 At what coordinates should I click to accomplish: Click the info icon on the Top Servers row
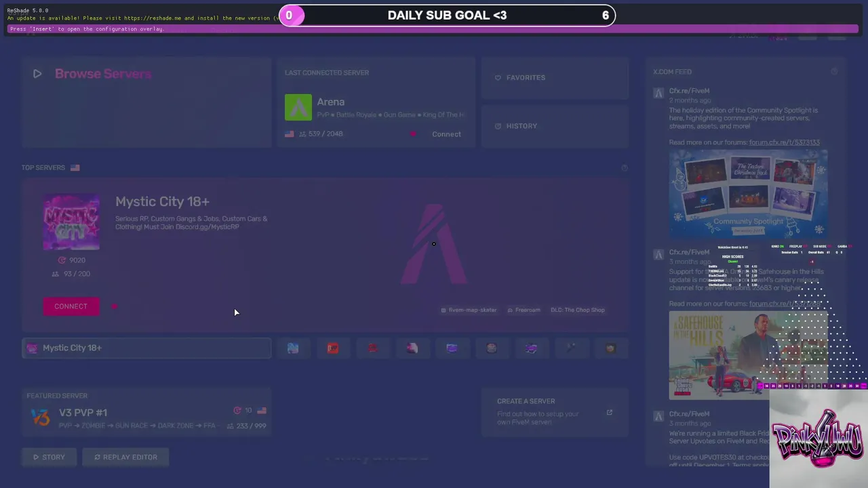(625, 168)
